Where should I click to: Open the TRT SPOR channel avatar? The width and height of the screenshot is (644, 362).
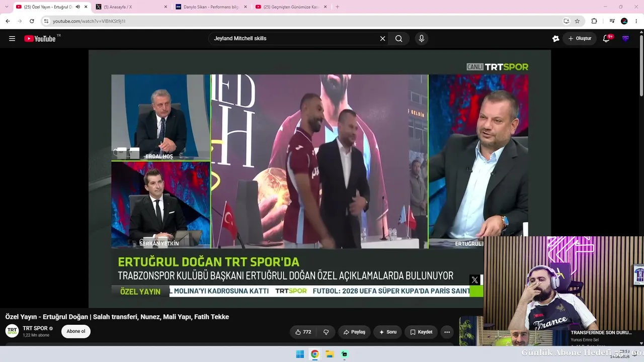(x=12, y=331)
